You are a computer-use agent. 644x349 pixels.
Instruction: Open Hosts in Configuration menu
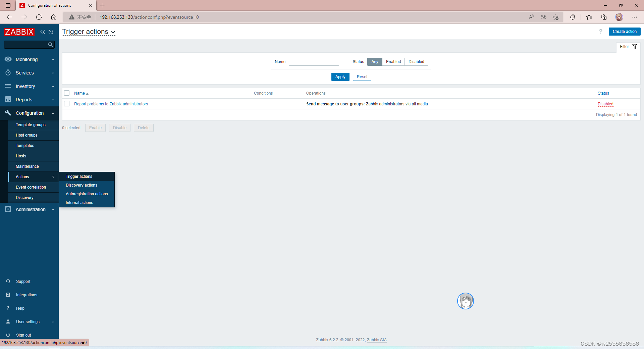tap(33, 156)
